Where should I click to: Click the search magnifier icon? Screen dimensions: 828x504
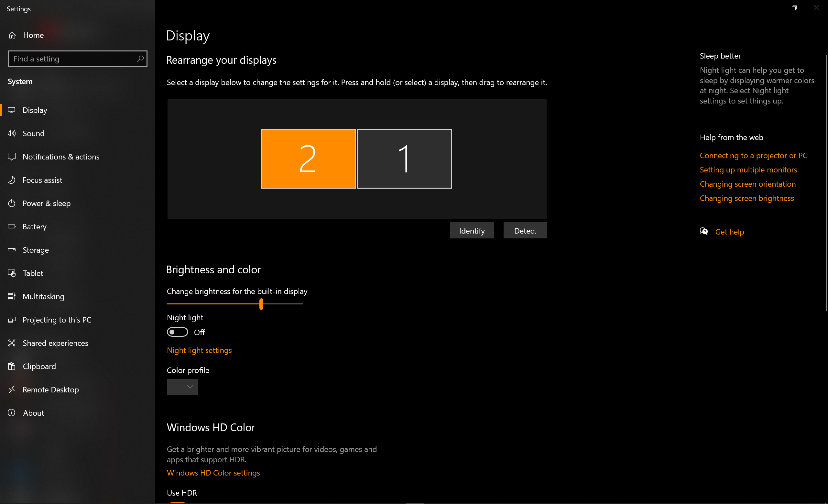(140, 59)
